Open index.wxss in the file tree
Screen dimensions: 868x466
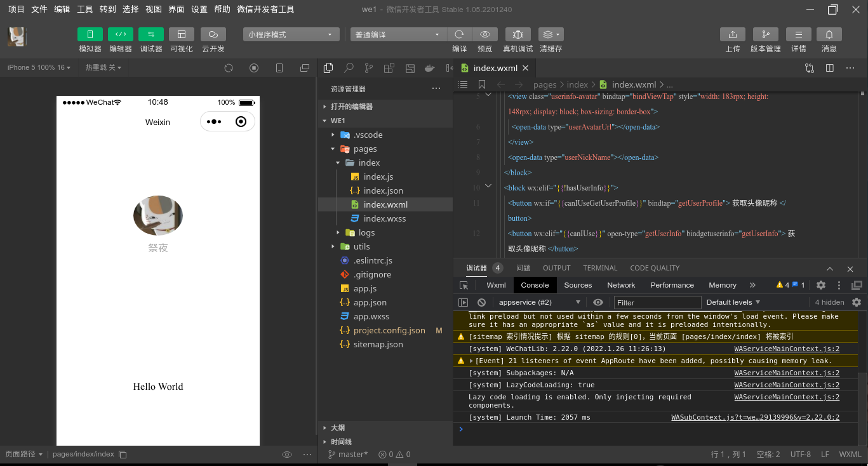pos(385,218)
